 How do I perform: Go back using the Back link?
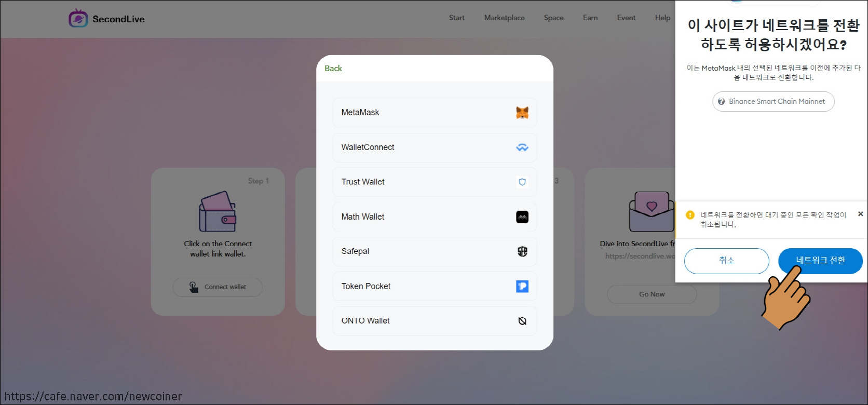(333, 69)
